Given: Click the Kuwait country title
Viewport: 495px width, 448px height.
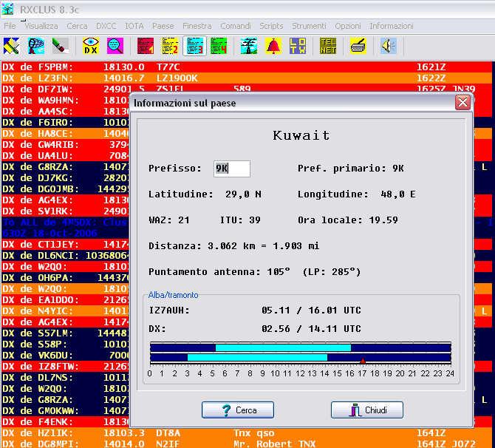Looking at the screenshot, I should pos(301,135).
